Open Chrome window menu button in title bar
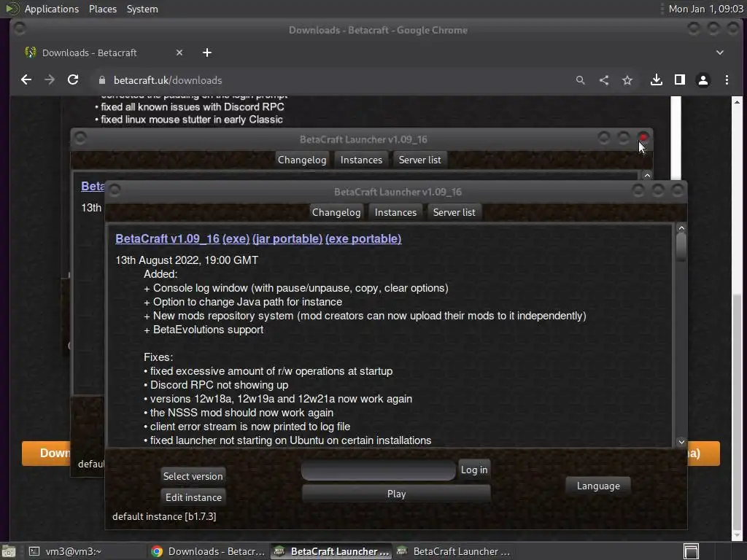 click(x=20, y=29)
